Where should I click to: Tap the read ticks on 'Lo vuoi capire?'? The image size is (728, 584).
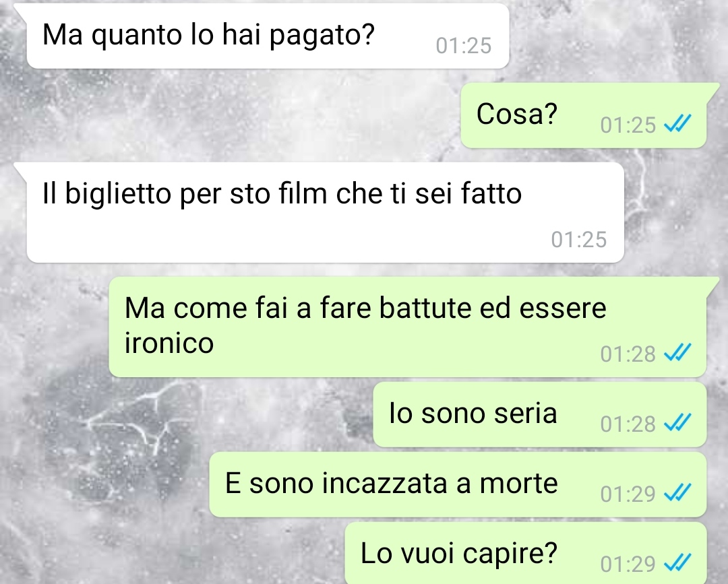coord(677,562)
